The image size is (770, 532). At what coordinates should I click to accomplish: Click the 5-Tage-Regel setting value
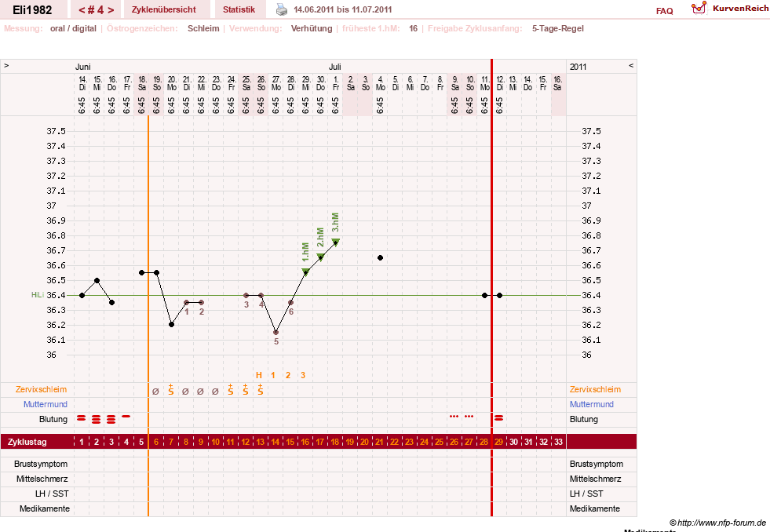[x=558, y=28]
